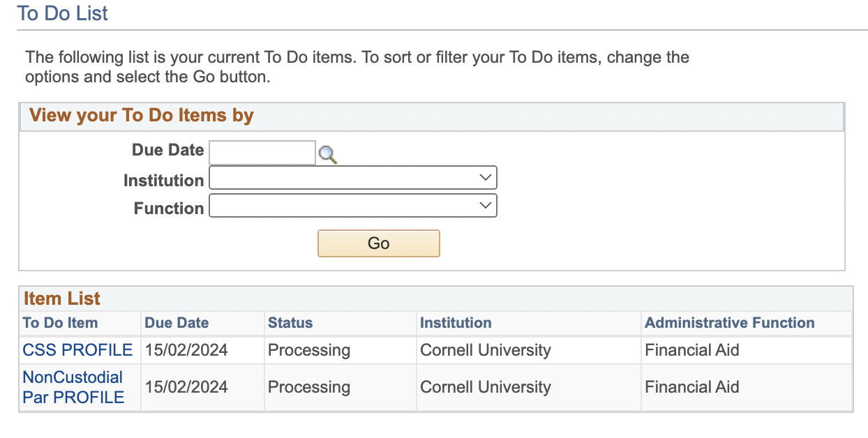The width and height of the screenshot is (868, 438).
Task: Open the NonCustodial Par PROFILE link
Action: [73, 387]
